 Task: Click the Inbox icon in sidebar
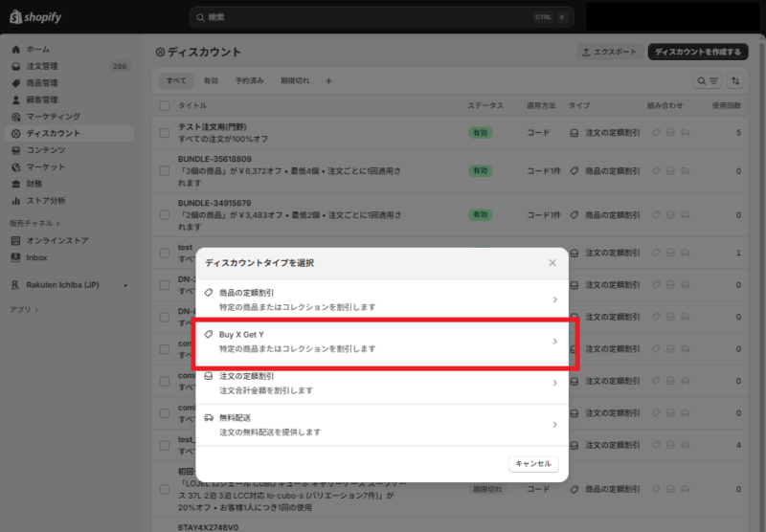tap(15, 257)
